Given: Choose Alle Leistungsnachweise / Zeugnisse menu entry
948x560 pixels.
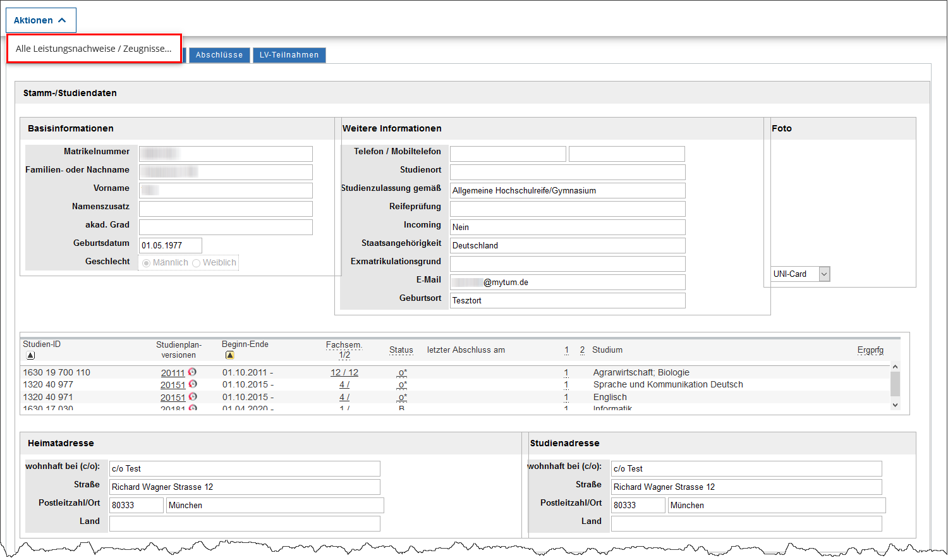Looking at the screenshot, I should point(94,49).
